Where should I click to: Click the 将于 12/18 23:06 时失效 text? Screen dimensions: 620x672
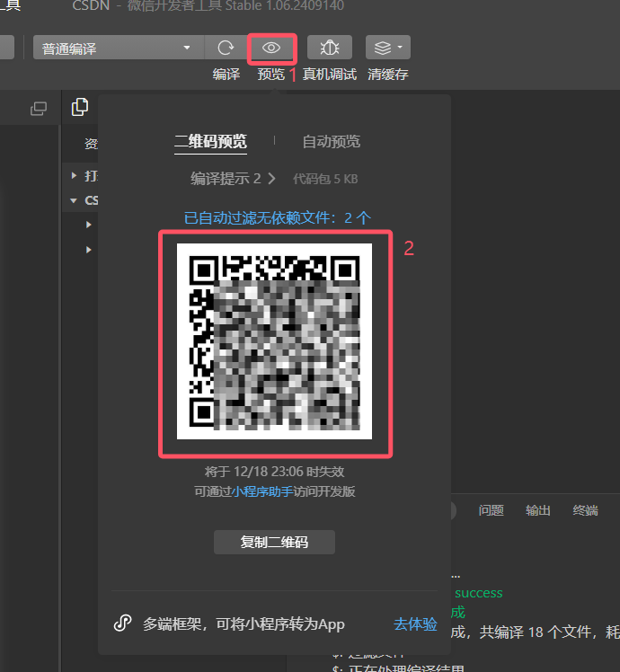[274, 472]
